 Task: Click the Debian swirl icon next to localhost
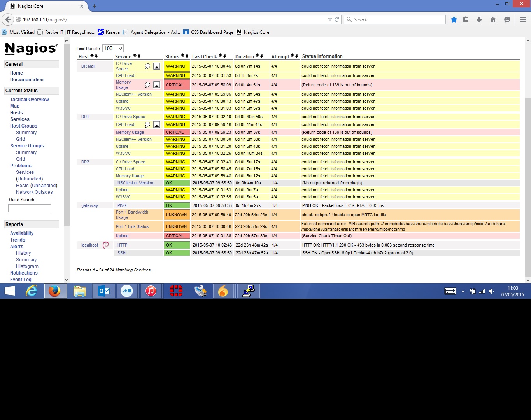[x=106, y=245]
